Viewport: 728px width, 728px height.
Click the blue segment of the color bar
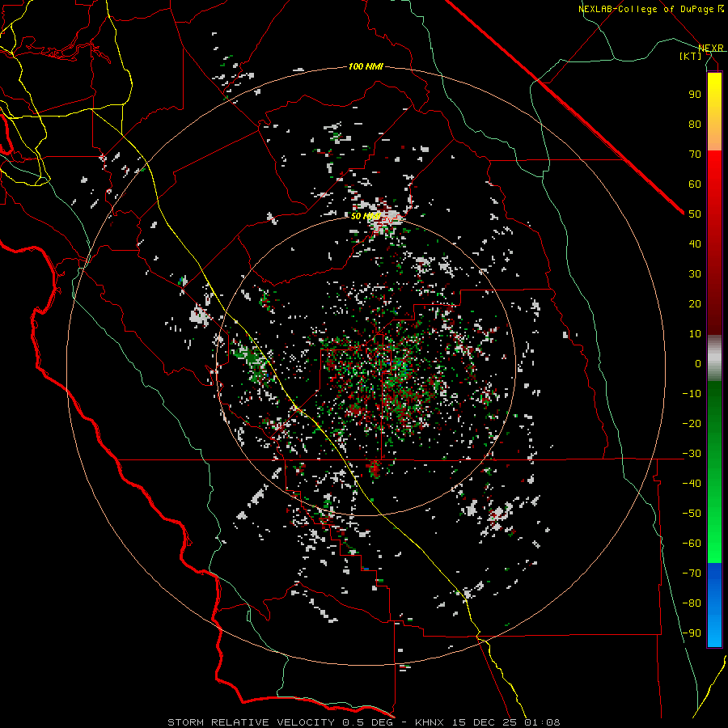[x=714, y=605]
